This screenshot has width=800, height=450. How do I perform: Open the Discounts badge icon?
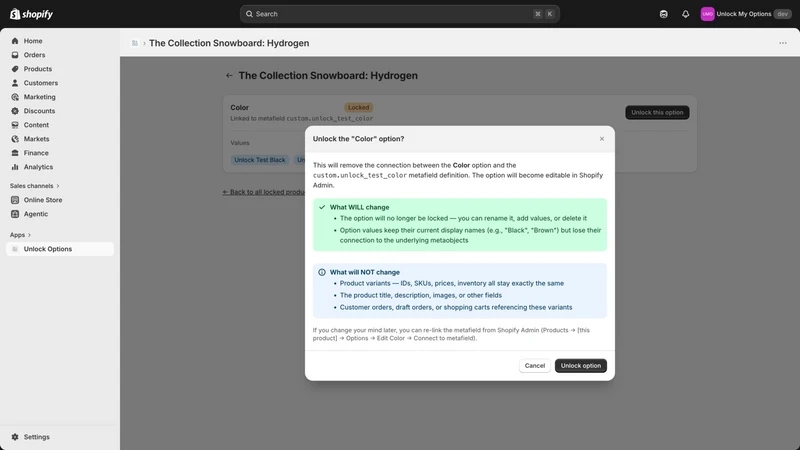(x=15, y=111)
